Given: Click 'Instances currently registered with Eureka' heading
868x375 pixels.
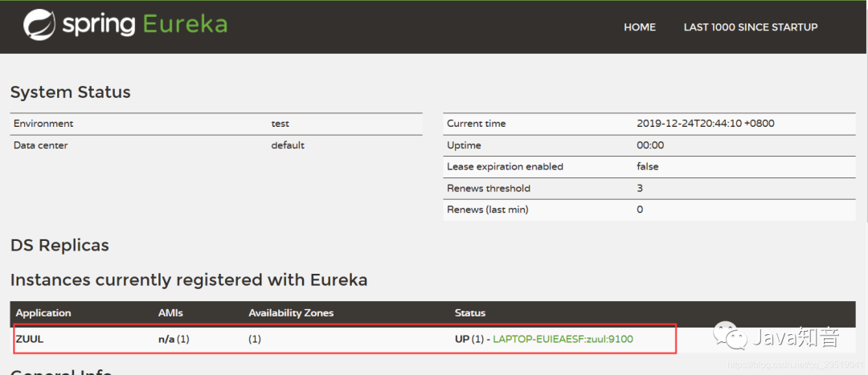Looking at the screenshot, I should (x=189, y=280).
